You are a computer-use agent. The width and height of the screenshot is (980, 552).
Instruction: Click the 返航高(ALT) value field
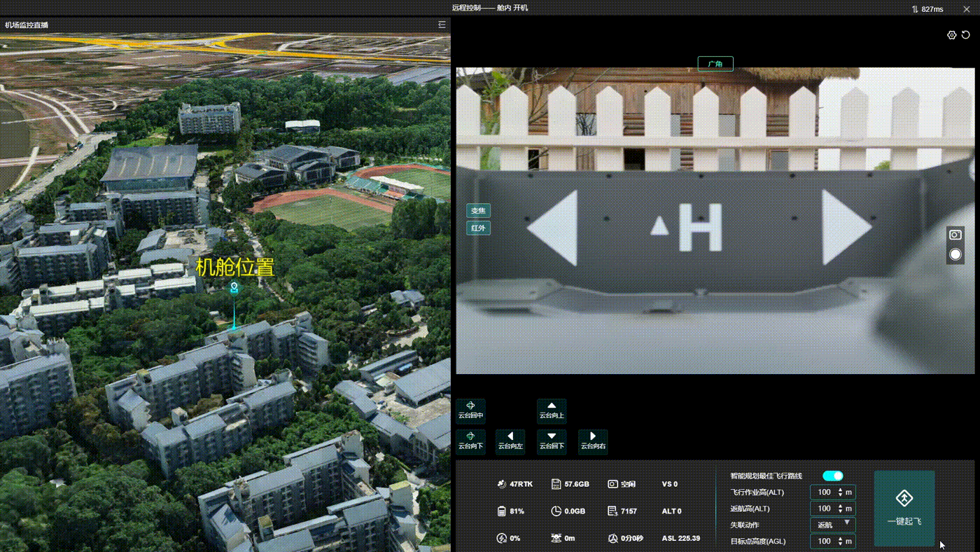point(832,509)
